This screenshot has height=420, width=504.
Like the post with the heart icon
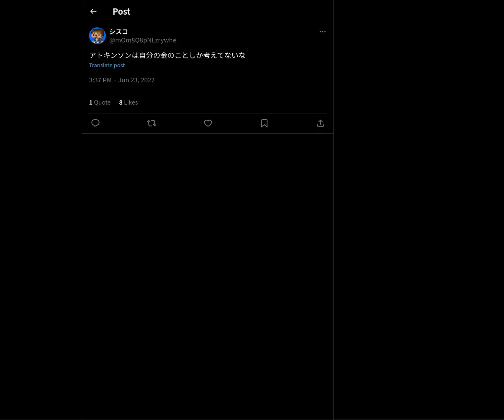pos(208,123)
